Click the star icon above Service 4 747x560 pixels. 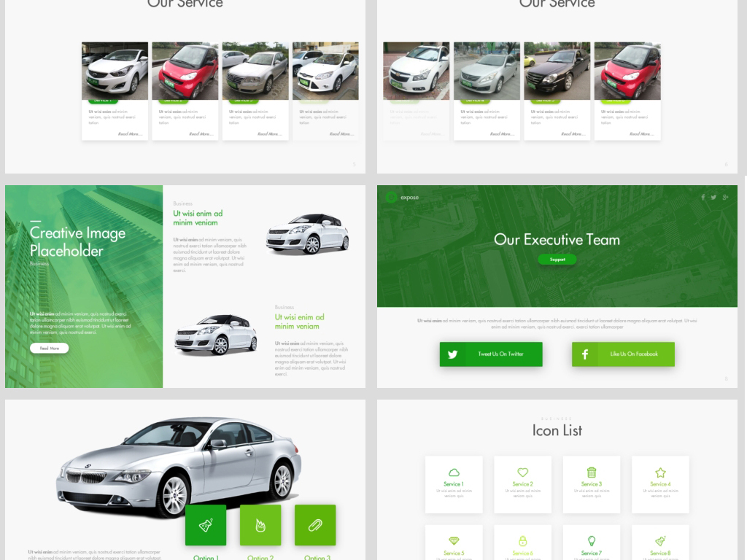pyautogui.click(x=660, y=472)
